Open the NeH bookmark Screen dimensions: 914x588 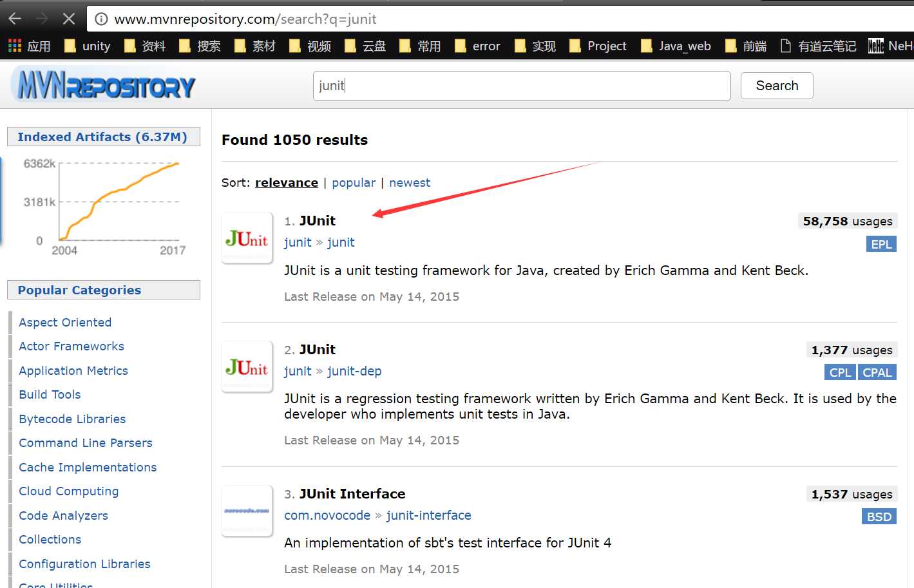(891, 46)
